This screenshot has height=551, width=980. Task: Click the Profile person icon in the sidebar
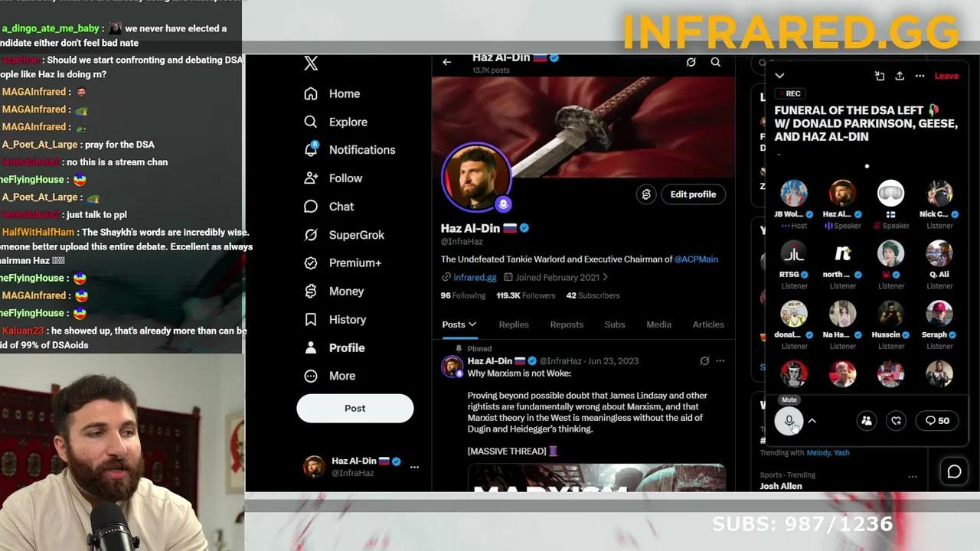(311, 348)
